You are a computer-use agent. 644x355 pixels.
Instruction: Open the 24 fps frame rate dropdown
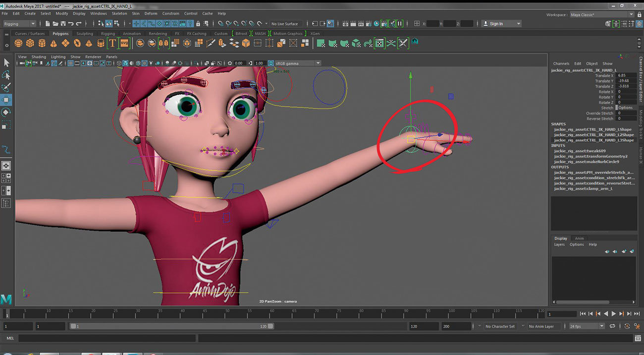(x=587, y=326)
